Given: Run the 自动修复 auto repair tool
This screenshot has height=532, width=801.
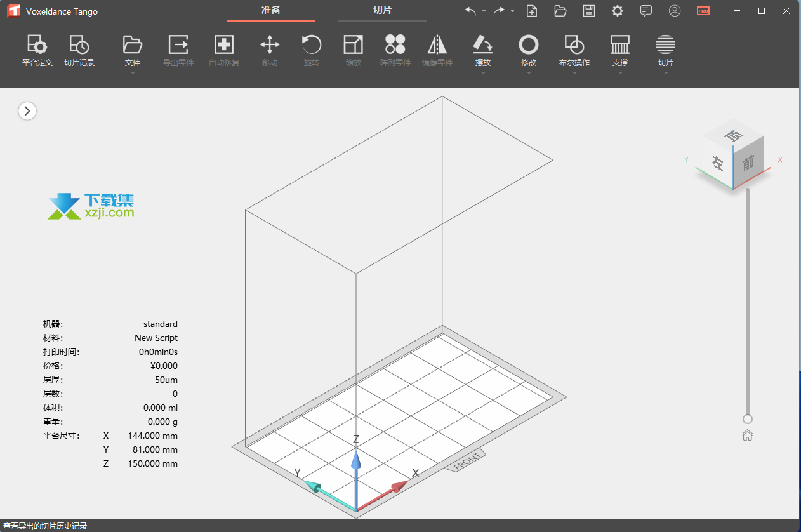Looking at the screenshot, I should (x=224, y=51).
